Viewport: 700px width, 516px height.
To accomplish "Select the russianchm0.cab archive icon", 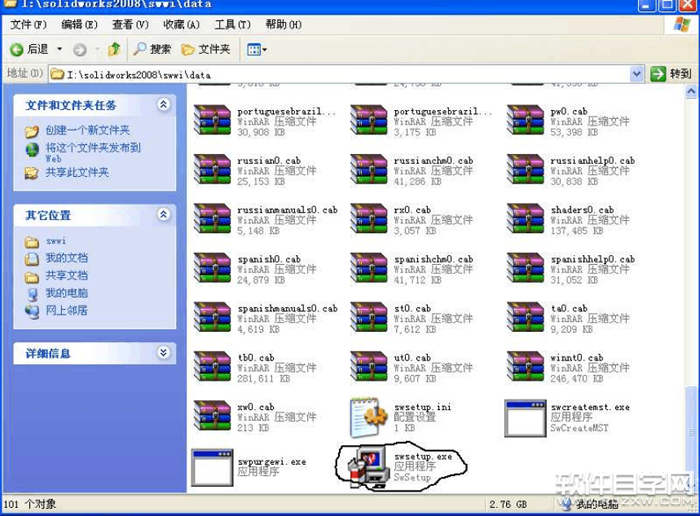I will coord(369,170).
